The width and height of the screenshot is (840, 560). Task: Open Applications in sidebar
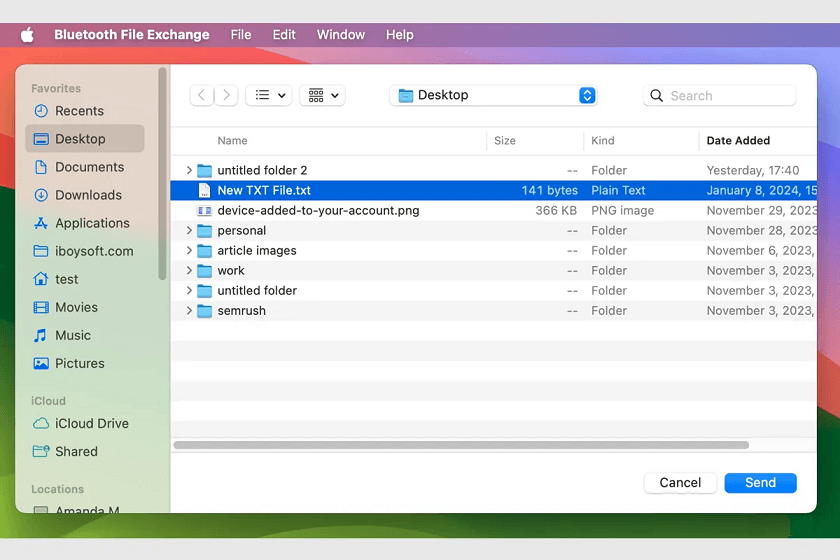85,223
